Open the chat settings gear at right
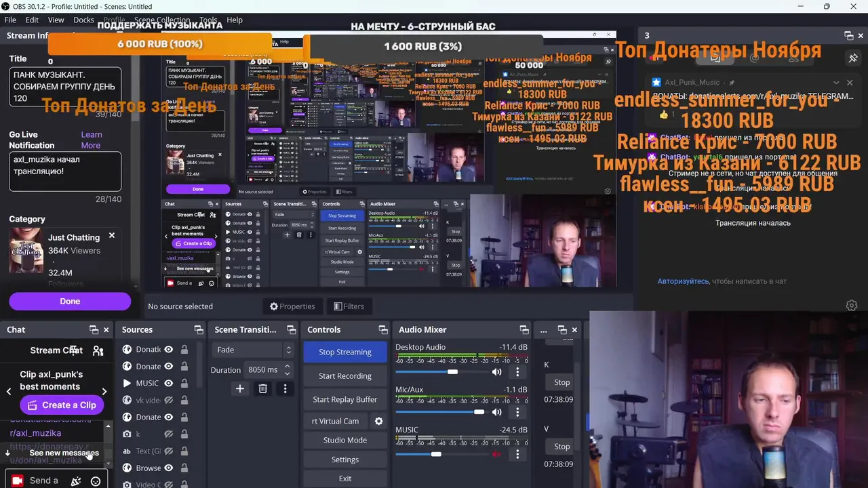 852,306
